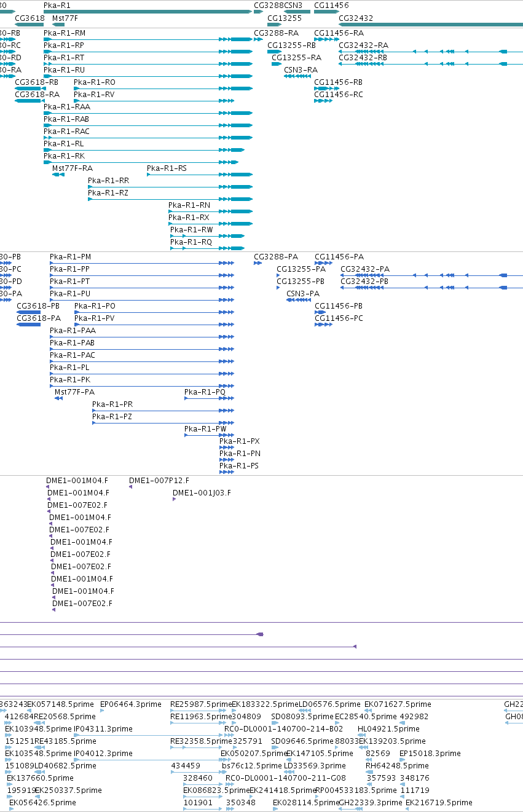
Task: Click EST EK071627.5prime
Action: (398, 704)
